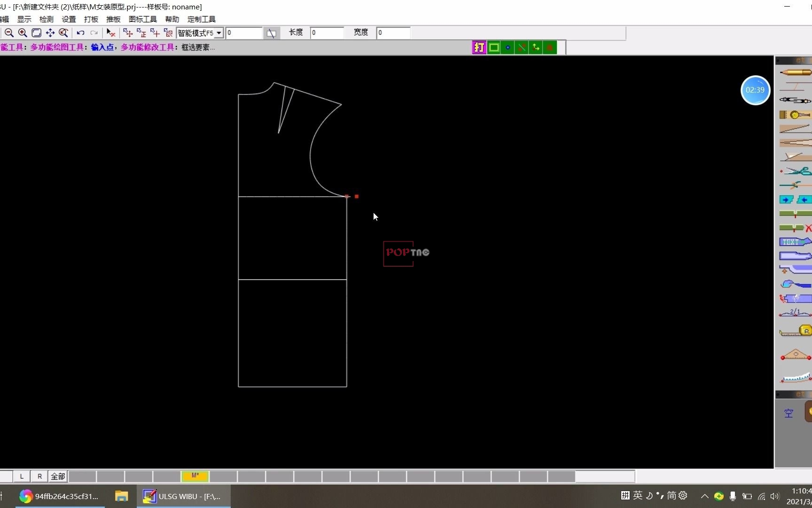This screenshot has height=508, width=812.
Task: Toggle the green rectangle frame button
Action: [493, 48]
